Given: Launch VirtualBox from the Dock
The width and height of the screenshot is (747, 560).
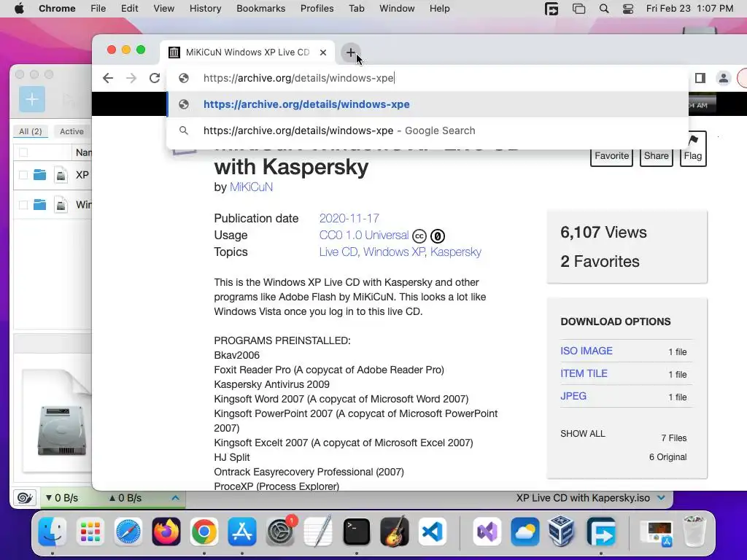Looking at the screenshot, I should pos(561,532).
